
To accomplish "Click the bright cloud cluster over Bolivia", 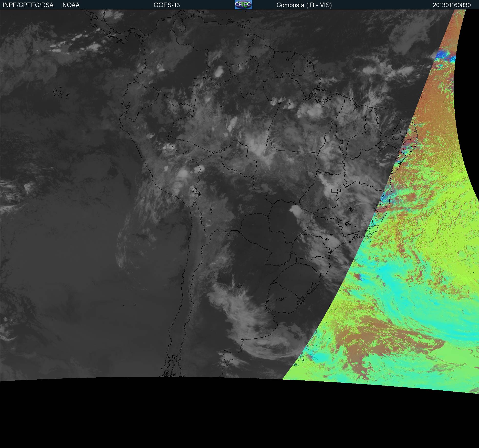I will point(183,174).
